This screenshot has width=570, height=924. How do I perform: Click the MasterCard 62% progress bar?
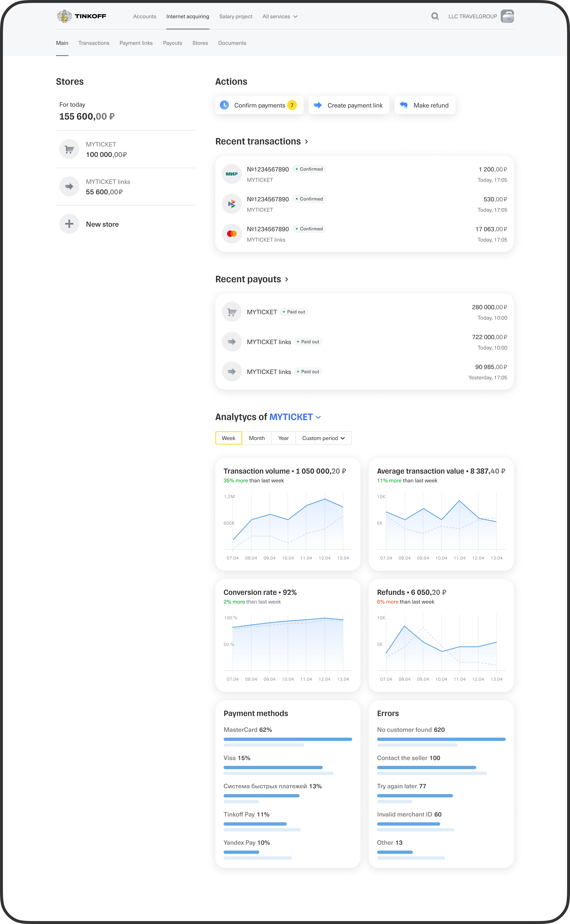click(288, 739)
